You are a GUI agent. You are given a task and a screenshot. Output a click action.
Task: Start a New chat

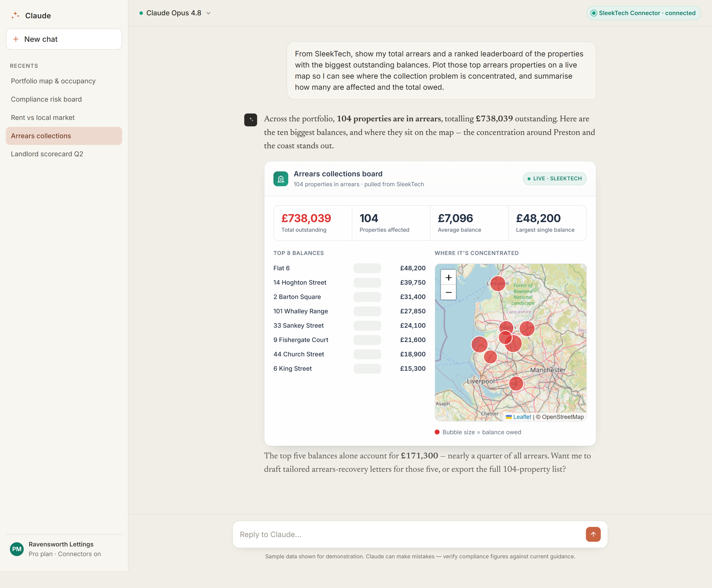coord(64,39)
